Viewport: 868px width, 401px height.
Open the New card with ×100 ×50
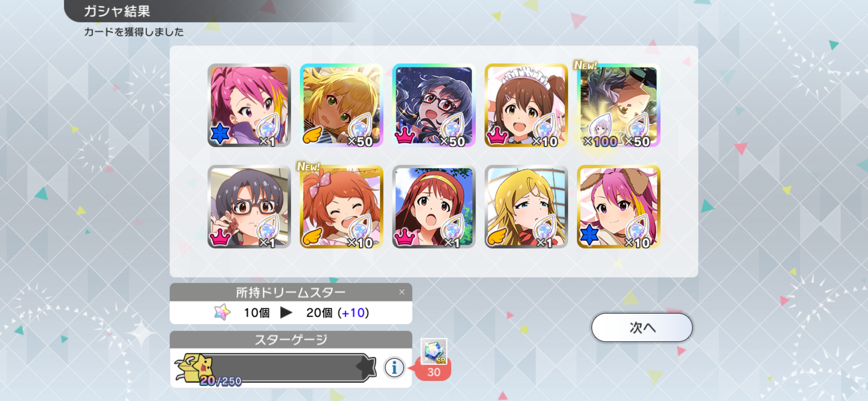click(618, 105)
